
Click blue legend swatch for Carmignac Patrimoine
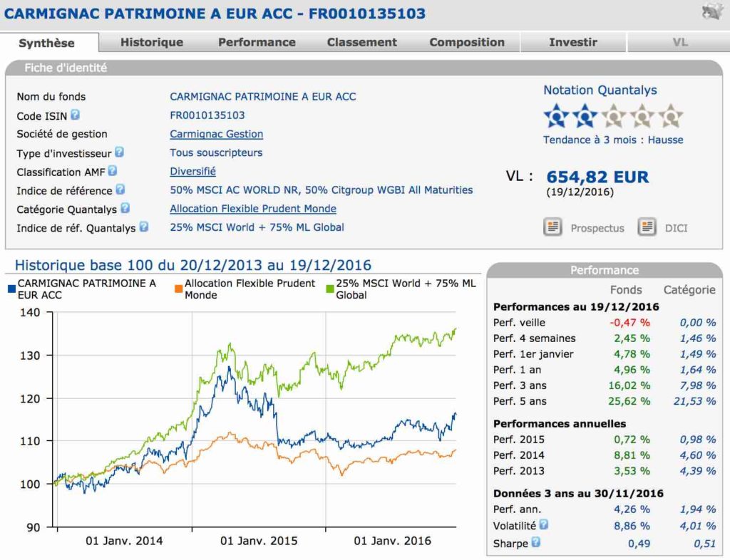click(x=11, y=289)
